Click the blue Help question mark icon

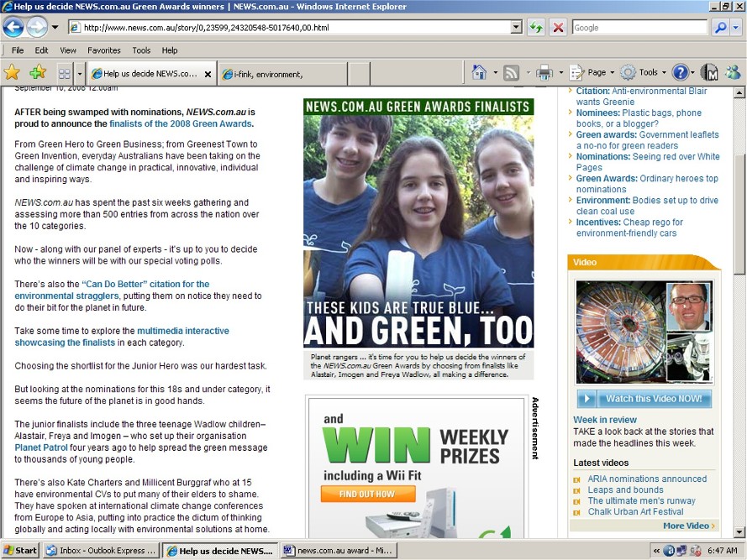(x=680, y=72)
